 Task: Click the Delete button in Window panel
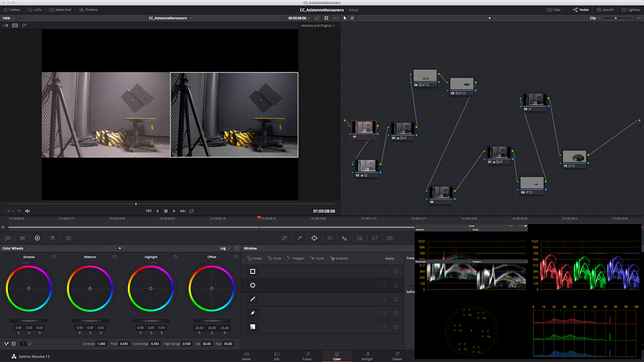point(389,258)
